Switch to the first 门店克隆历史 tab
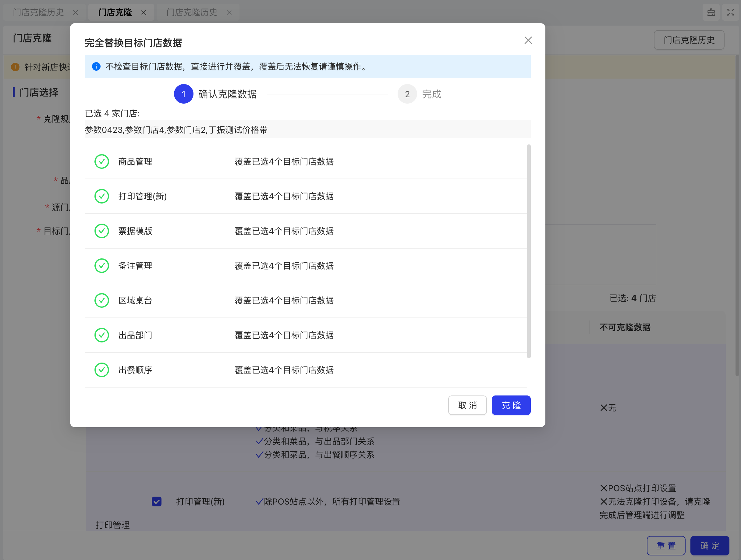 pos(38,12)
